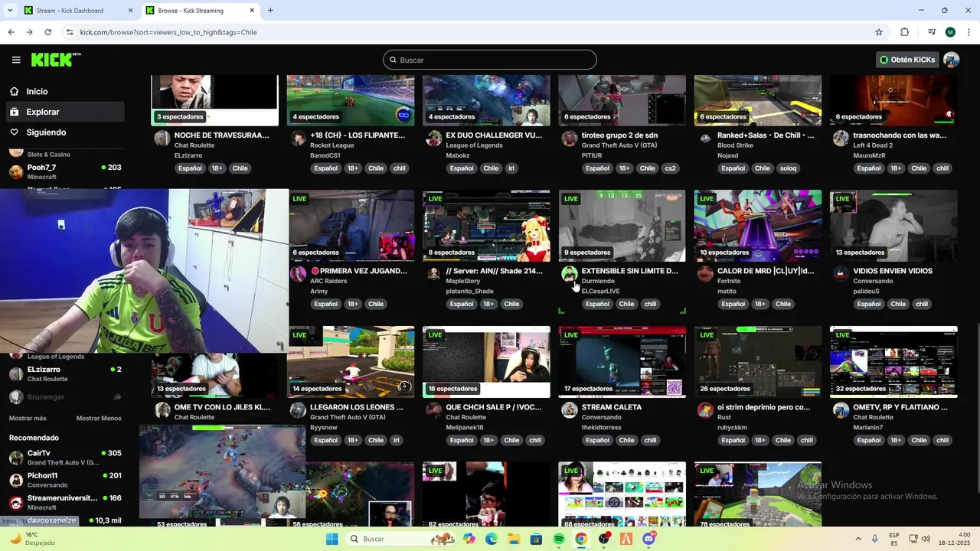Open Pichon11 recommended channel

pos(65,480)
